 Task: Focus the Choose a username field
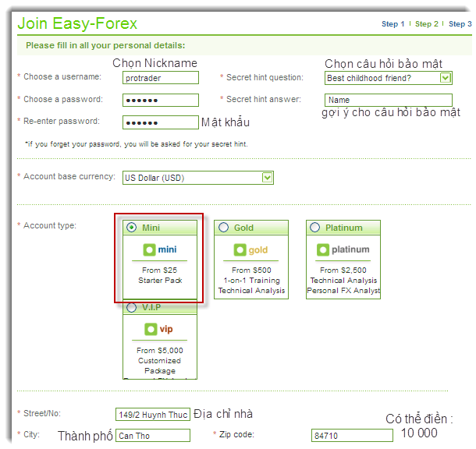pyautogui.click(x=161, y=78)
